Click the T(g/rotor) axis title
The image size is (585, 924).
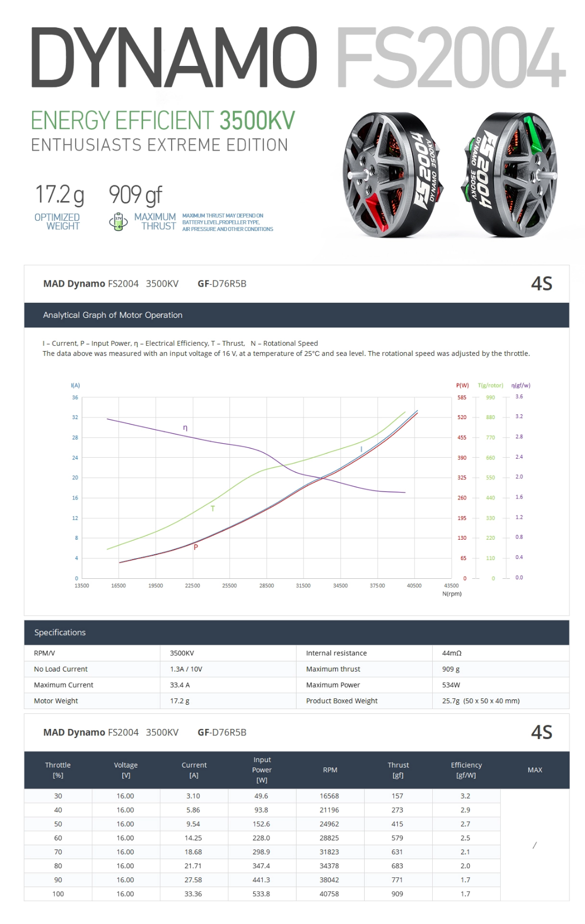[x=491, y=385]
